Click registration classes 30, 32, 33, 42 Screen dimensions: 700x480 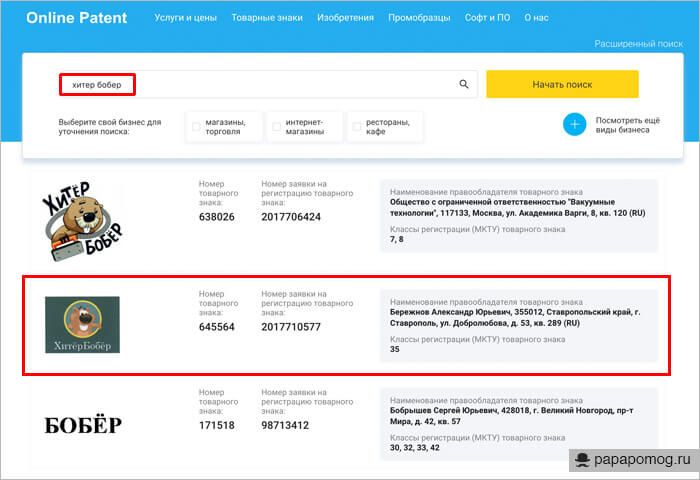click(415, 447)
